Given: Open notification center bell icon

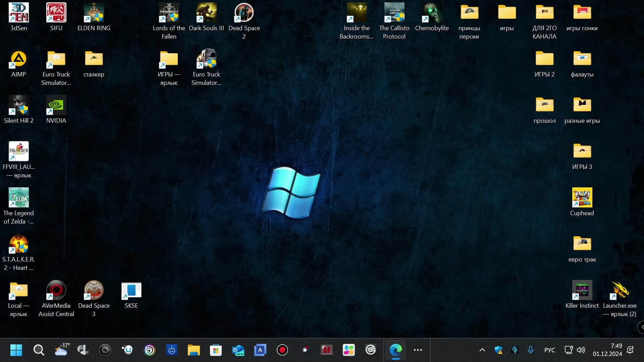Looking at the screenshot, I should coord(630,350).
